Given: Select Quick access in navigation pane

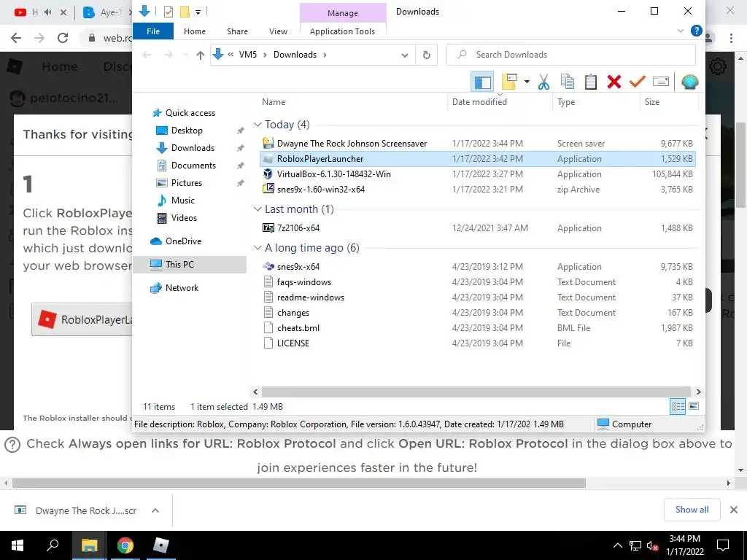Looking at the screenshot, I should 190,113.
